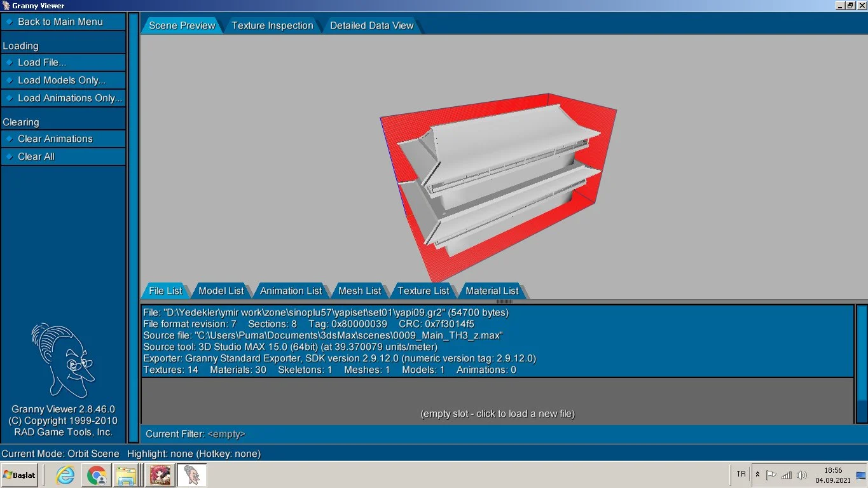Select the Texture List tab
This screenshot has height=488, width=868.
[423, 291]
